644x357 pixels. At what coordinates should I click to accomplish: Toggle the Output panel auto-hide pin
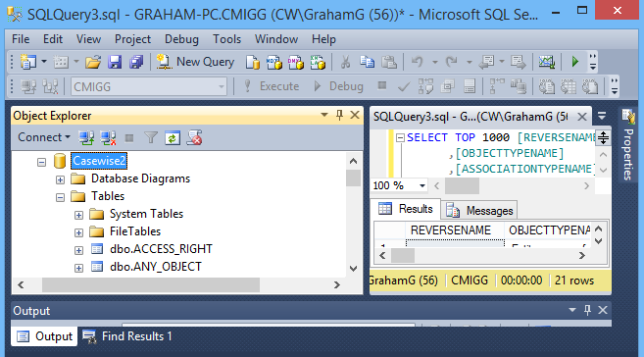(x=587, y=310)
